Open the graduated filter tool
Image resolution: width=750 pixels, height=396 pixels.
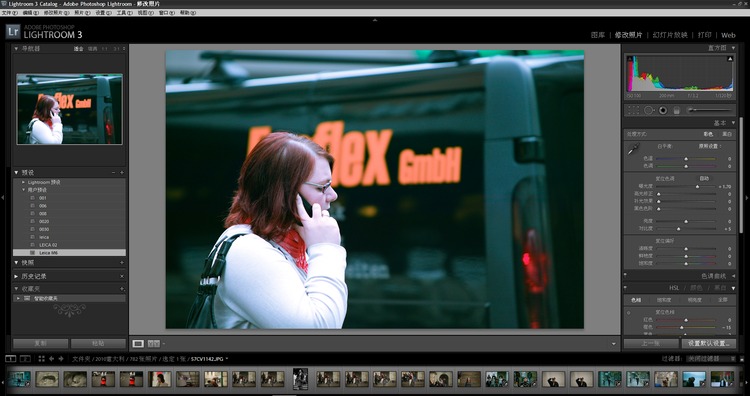676,110
